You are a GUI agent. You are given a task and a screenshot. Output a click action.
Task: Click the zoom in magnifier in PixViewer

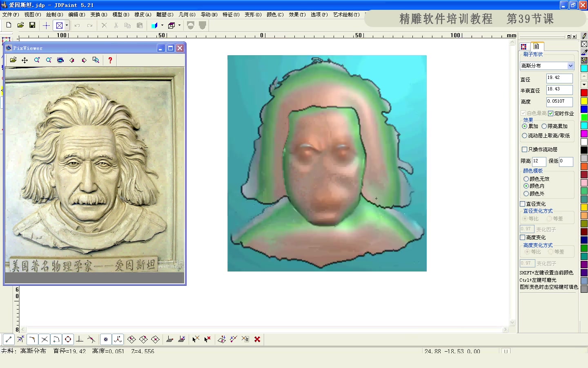tap(37, 60)
